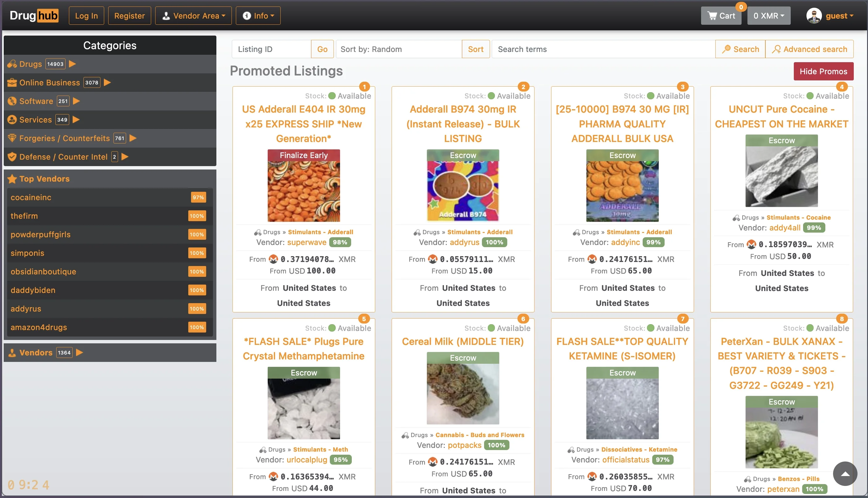Click the pills icon beside the Drugs category
Screen dimensions: 868x498
click(12, 64)
